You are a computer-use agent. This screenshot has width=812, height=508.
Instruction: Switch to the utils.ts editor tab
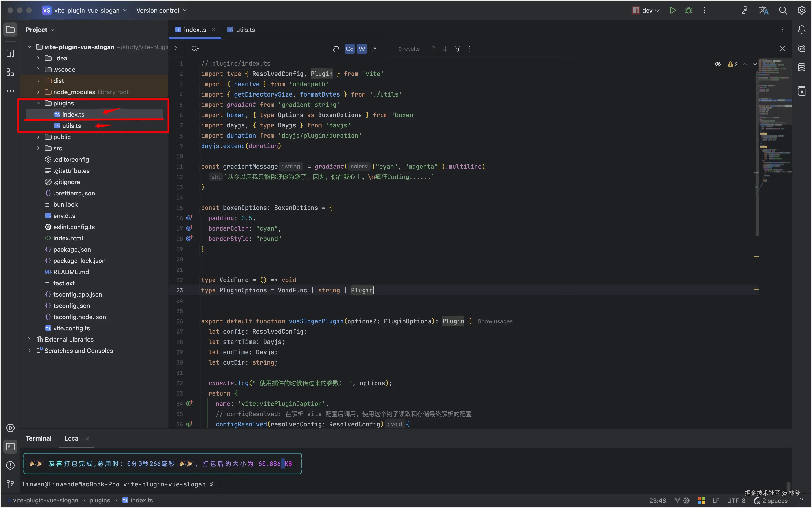[245, 30]
